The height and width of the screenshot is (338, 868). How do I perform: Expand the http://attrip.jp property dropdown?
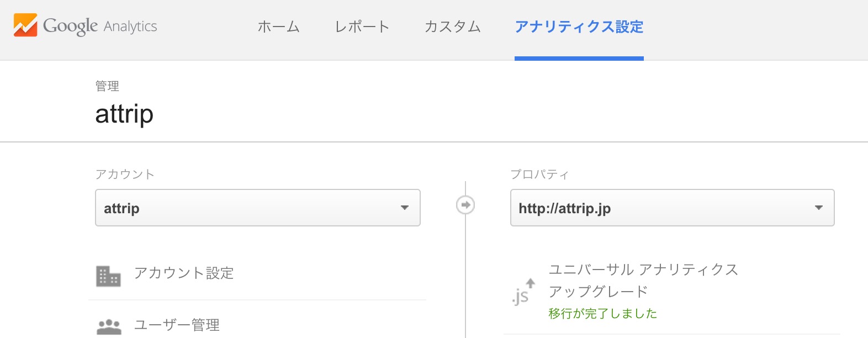pyautogui.click(x=672, y=208)
